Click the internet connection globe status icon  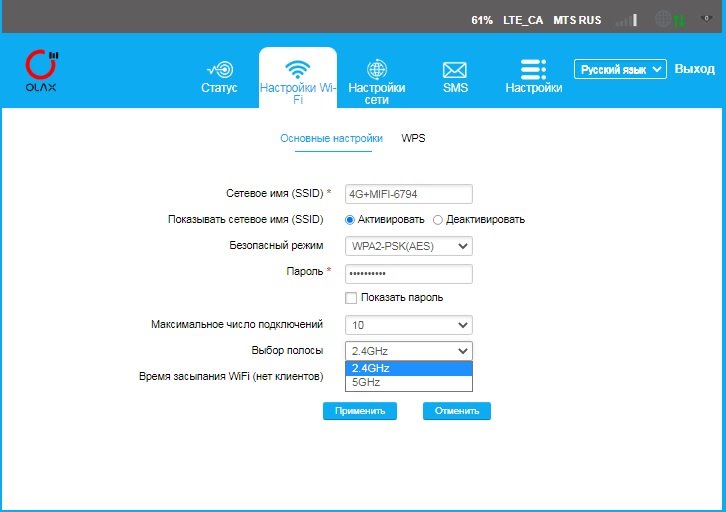(663, 19)
